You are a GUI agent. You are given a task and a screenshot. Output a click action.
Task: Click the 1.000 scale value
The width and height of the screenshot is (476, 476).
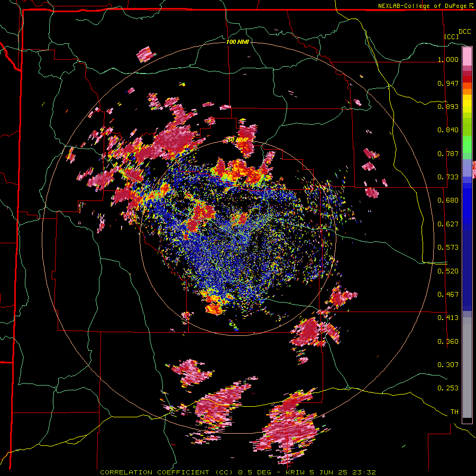pyautogui.click(x=448, y=59)
